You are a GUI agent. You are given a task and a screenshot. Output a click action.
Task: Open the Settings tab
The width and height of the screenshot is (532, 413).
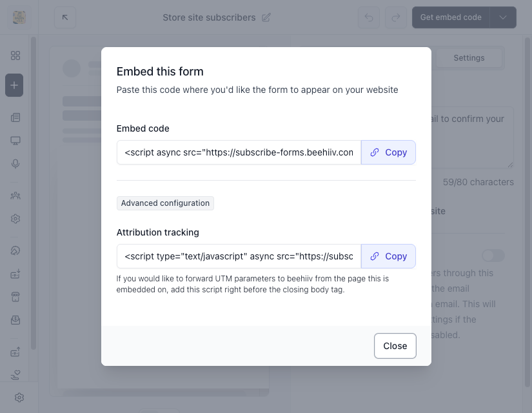coord(469,58)
